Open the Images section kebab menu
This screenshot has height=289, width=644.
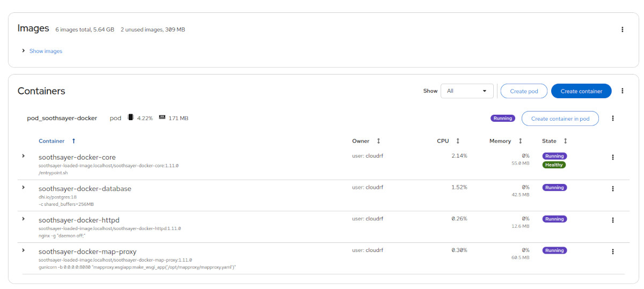click(x=622, y=29)
